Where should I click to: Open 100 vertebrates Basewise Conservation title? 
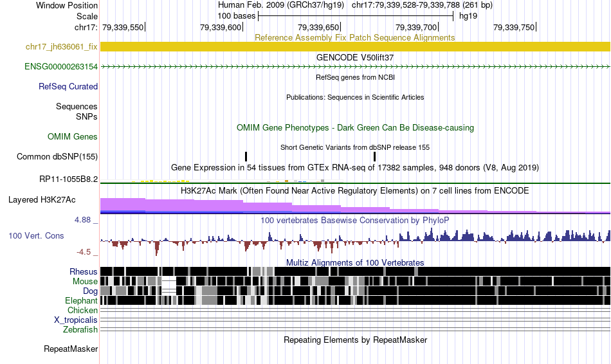[x=355, y=220]
